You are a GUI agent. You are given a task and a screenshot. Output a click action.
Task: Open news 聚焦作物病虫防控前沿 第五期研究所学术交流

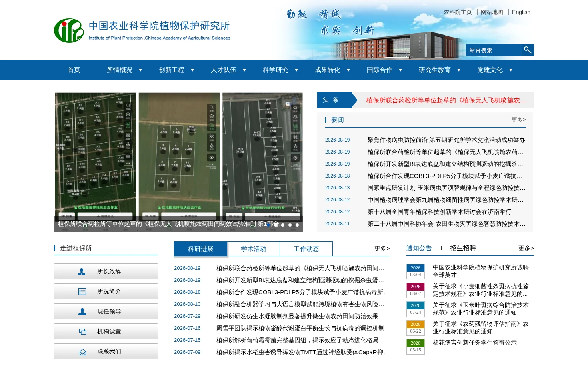(x=446, y=140)
